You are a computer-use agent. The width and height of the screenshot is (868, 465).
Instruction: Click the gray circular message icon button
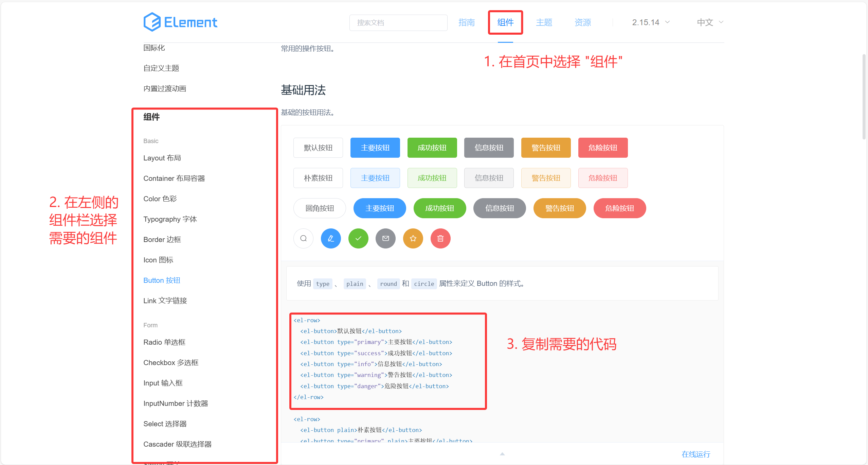[385, 238]
